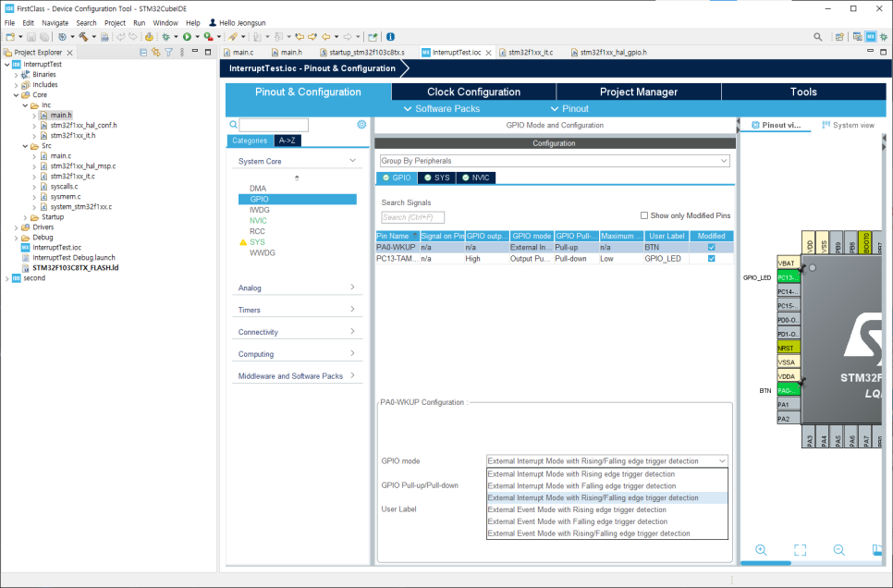893x588 pixels.
Task: Click Link with Editor icon in Project Explorer
Action: pyautogui.click(x=156, y=53)
